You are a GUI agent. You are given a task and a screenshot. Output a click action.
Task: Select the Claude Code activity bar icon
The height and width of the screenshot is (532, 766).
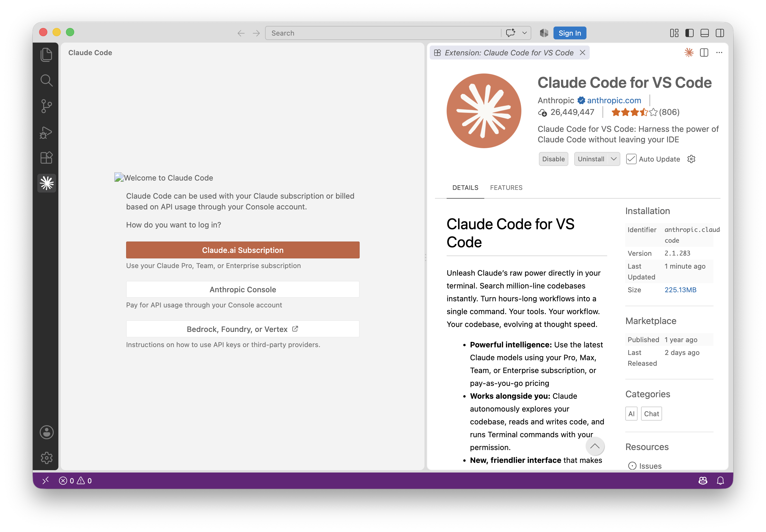(46, 183)
